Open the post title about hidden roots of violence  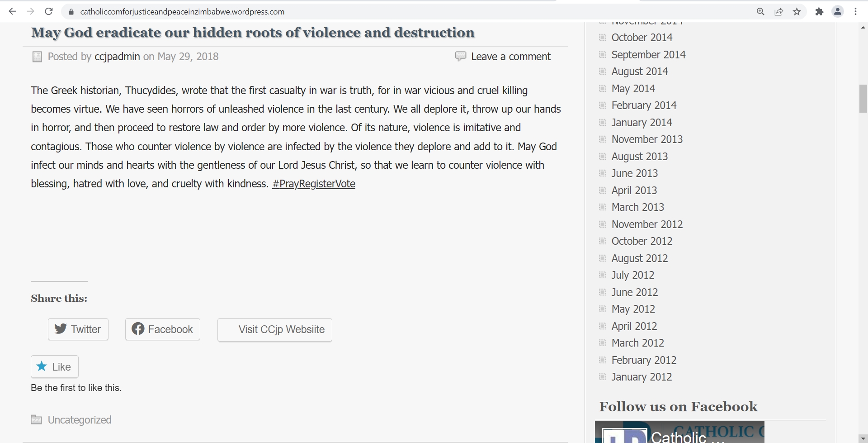(253, 33)
